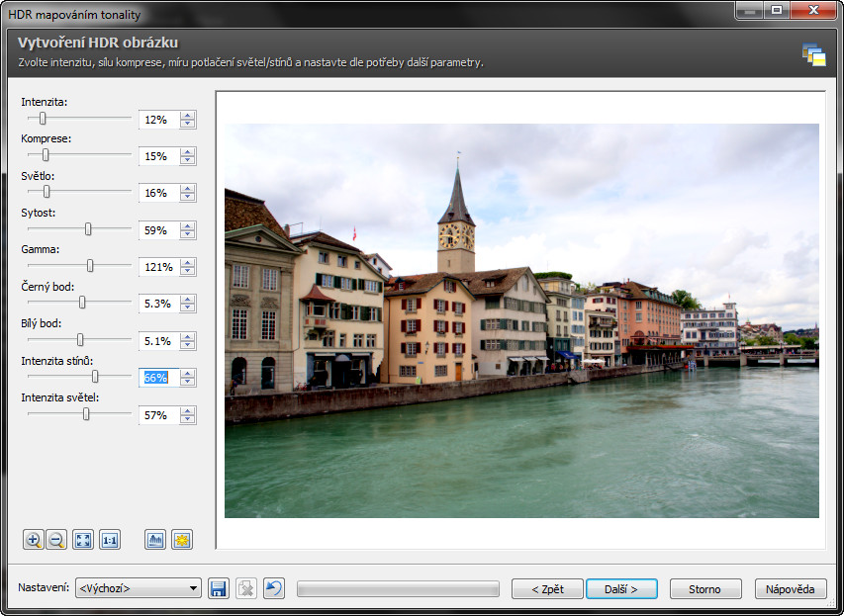
Task: Adjust the Bílý bod slider
Action: pyautogui.click(x=80, y=340)
